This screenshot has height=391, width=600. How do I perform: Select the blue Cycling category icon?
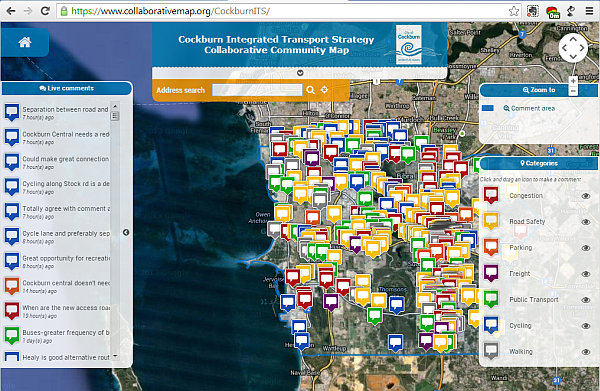(x=491, y=325)
